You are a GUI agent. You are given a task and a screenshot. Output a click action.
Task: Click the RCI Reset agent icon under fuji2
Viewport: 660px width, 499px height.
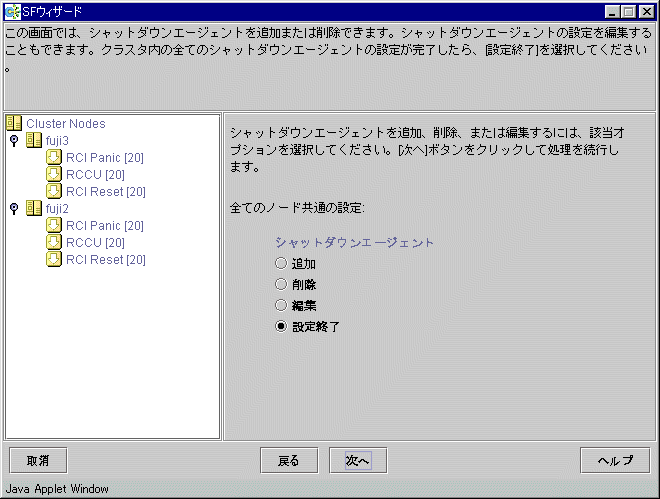pyautogui.click(x=53, y=259)
